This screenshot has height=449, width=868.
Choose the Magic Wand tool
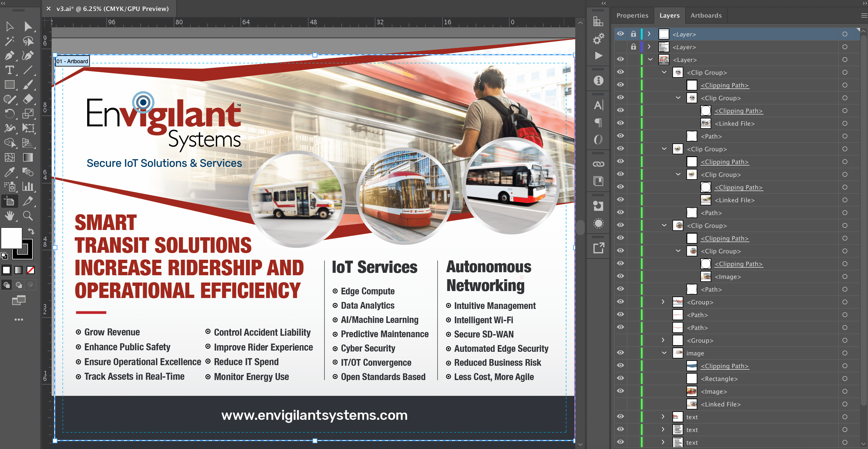pyautogui.click(x=9, y=41)
